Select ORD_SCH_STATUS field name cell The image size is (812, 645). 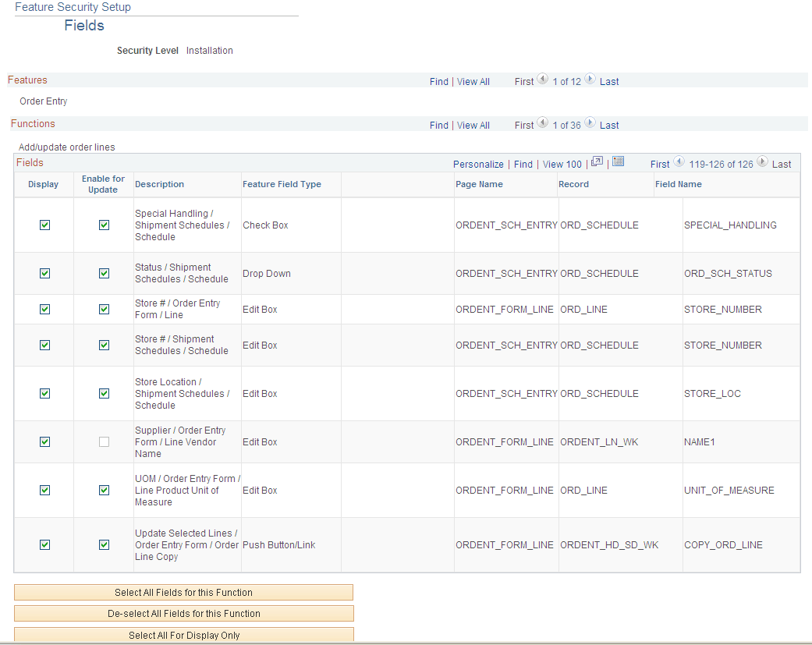click(728, 273)
